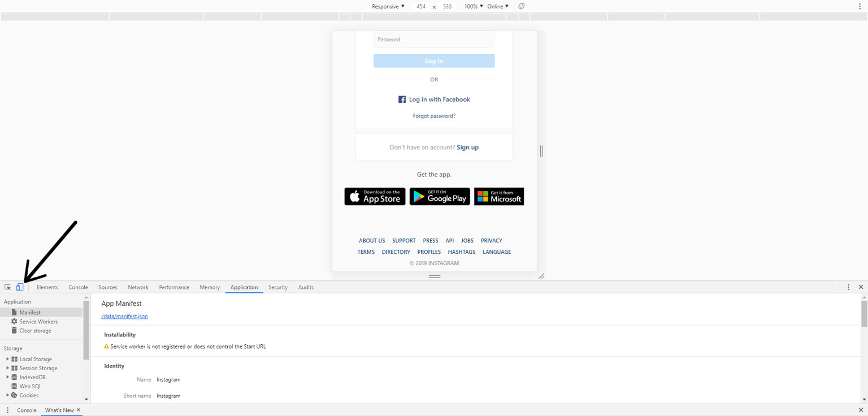Screen dimensions: 868x416
Task: Click the HASHTAGS footer link
Action: point(462,252)
